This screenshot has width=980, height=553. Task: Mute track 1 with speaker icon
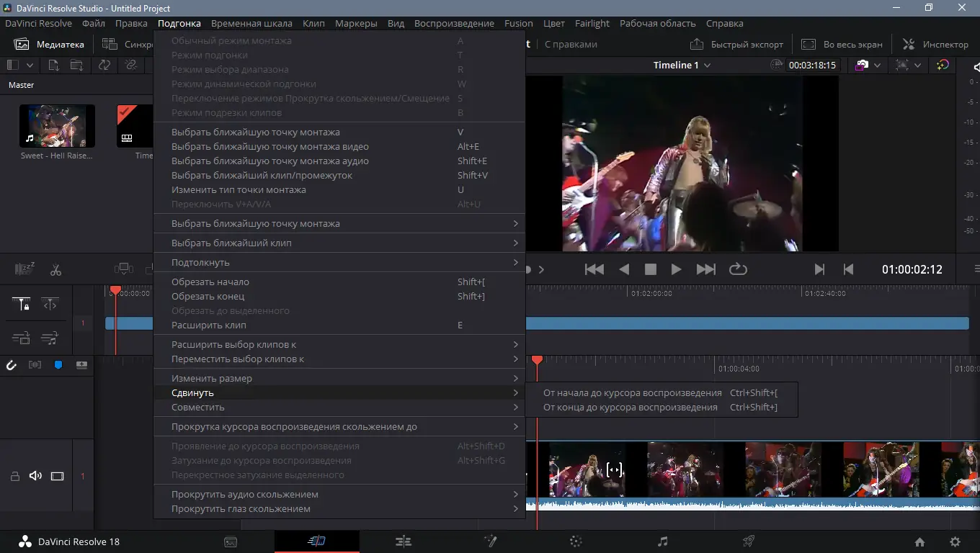pos(35,476)
